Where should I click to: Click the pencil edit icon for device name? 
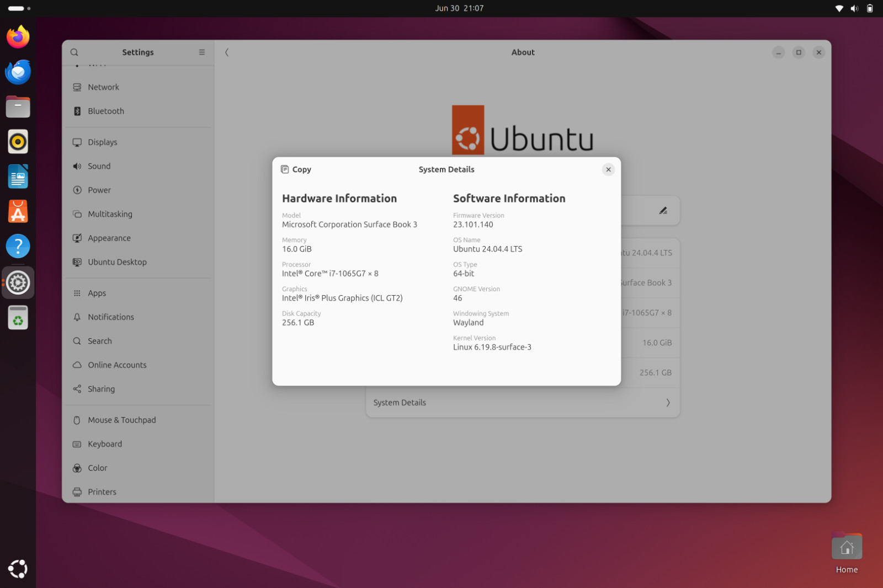(x=663, y=211)
